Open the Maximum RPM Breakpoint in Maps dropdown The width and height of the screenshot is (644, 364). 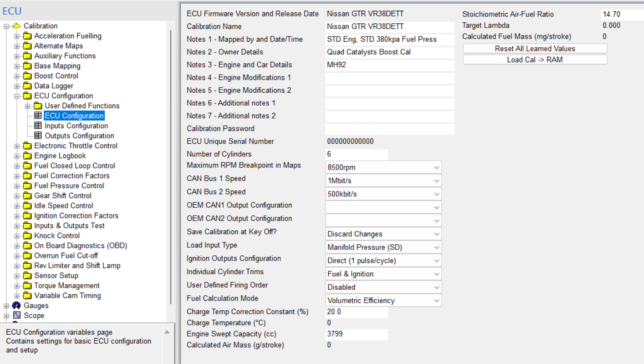pyautogui.click(x=384, y=167)
